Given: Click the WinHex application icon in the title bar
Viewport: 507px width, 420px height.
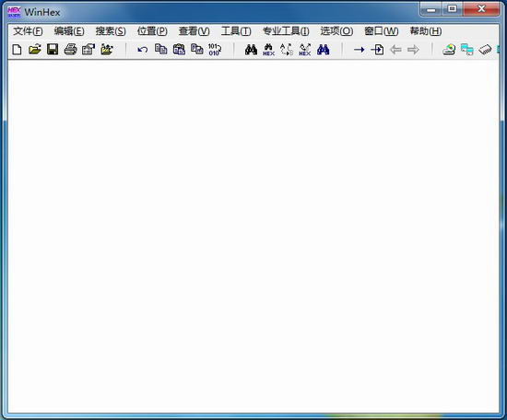Looking at the screenshot, I should click(14, 12).
